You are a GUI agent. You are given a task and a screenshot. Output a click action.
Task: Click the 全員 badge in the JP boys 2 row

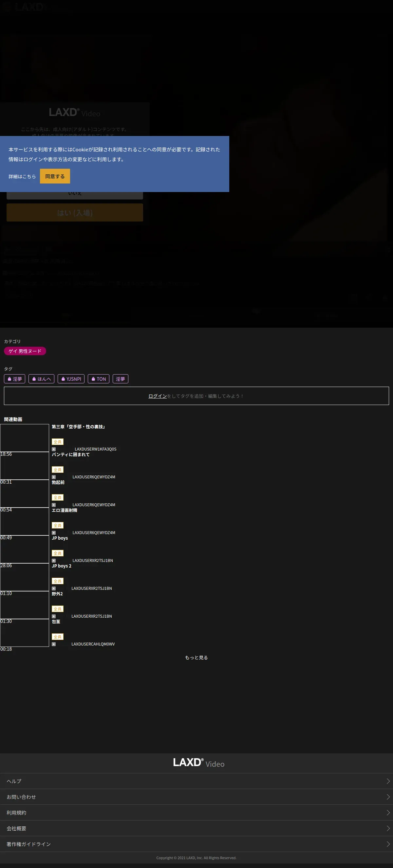[x=58, y=581]
